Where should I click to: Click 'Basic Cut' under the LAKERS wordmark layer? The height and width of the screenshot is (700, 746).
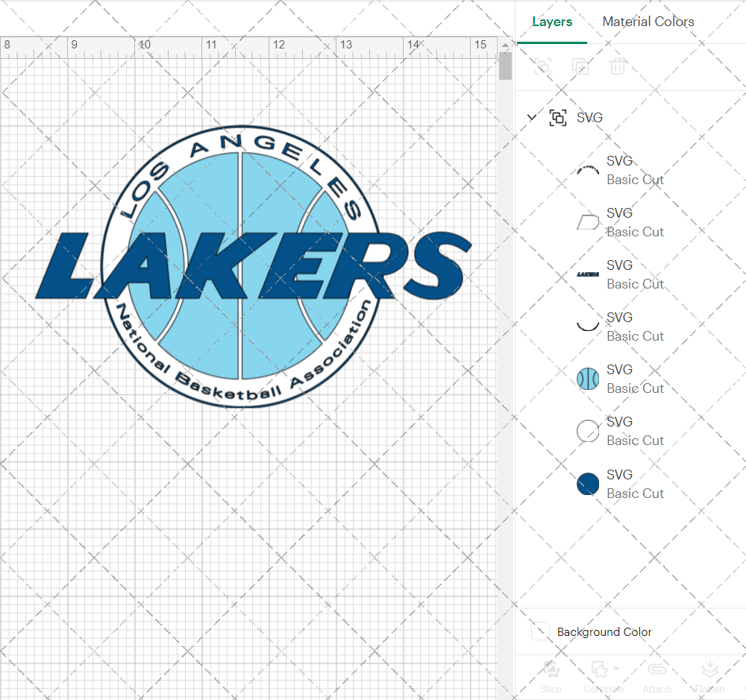point(635,284)
